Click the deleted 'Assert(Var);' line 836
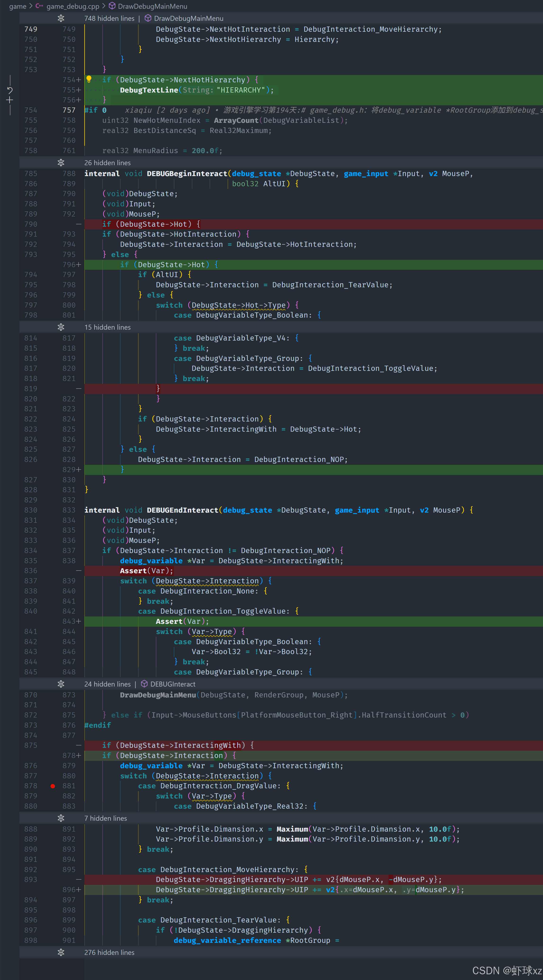Image resolution: width=543 pixels, height=980 pixels. click(147, 571)
